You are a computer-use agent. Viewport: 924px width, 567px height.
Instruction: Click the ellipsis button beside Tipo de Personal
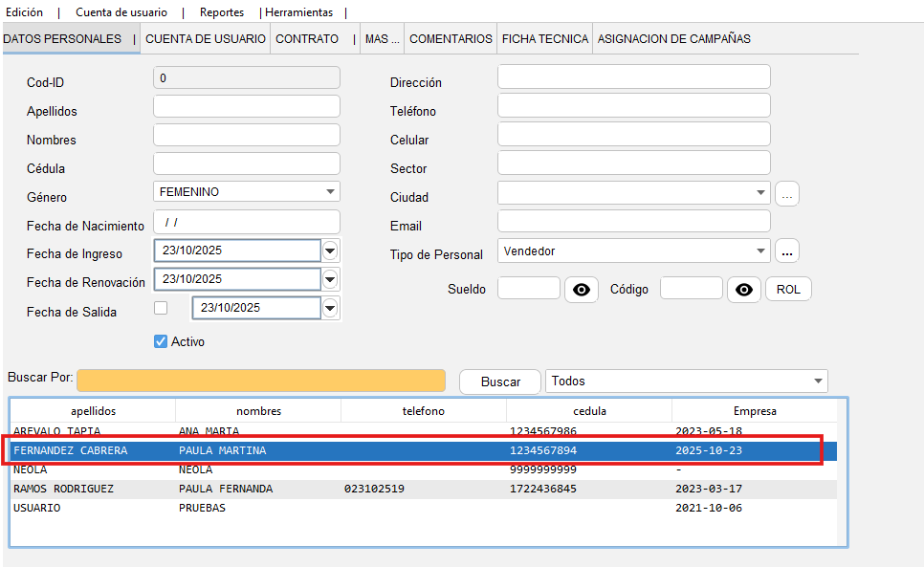[787, 251]
